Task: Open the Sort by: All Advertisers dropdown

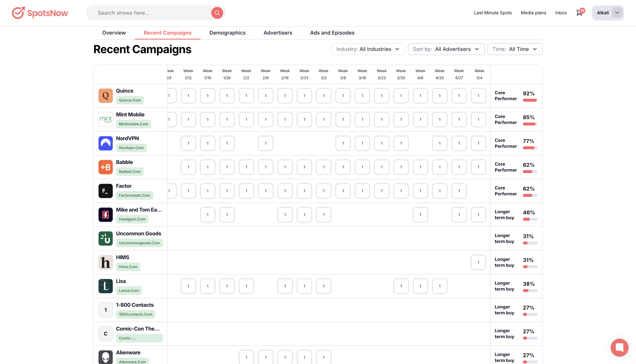Action: point(446,49)
